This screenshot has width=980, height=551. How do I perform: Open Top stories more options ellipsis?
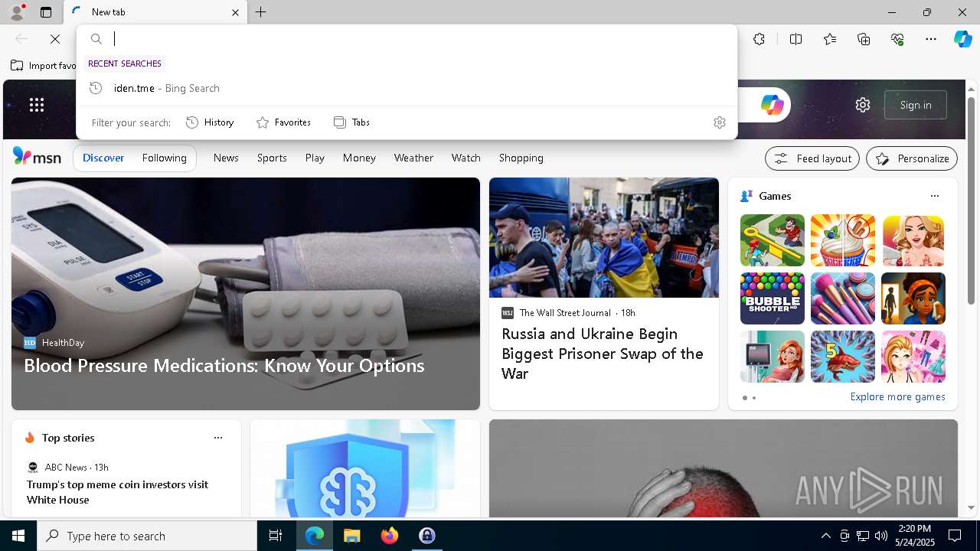218,438
